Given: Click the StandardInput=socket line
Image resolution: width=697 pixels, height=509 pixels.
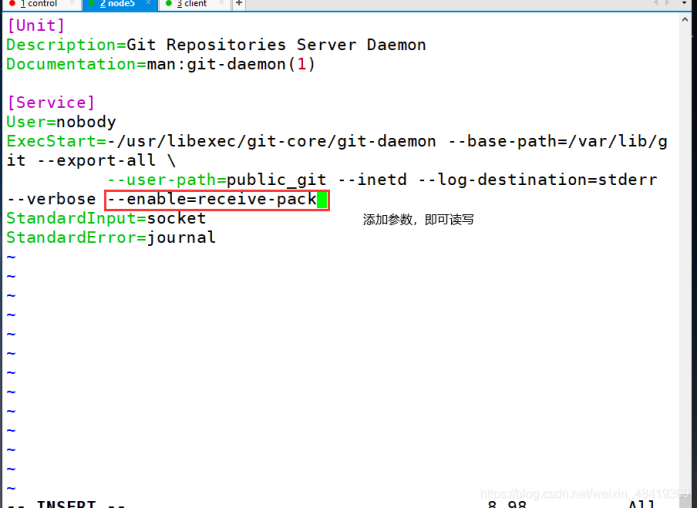Looking at the screenshot, I should coord(106,218).
